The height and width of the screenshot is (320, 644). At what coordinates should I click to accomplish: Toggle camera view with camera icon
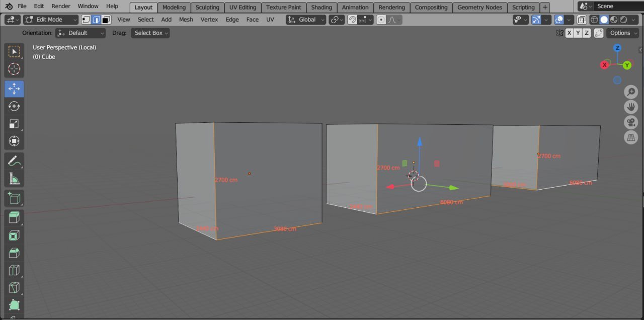tap(631, 122)
